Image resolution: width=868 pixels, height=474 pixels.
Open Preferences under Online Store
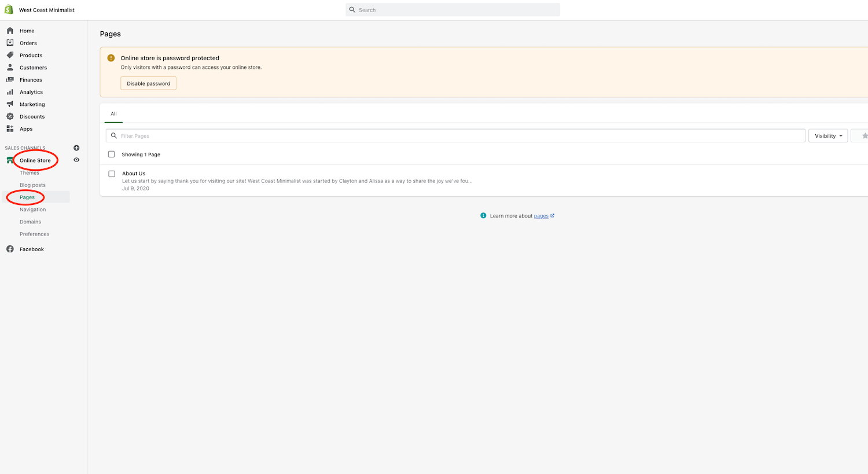[34, 234]
